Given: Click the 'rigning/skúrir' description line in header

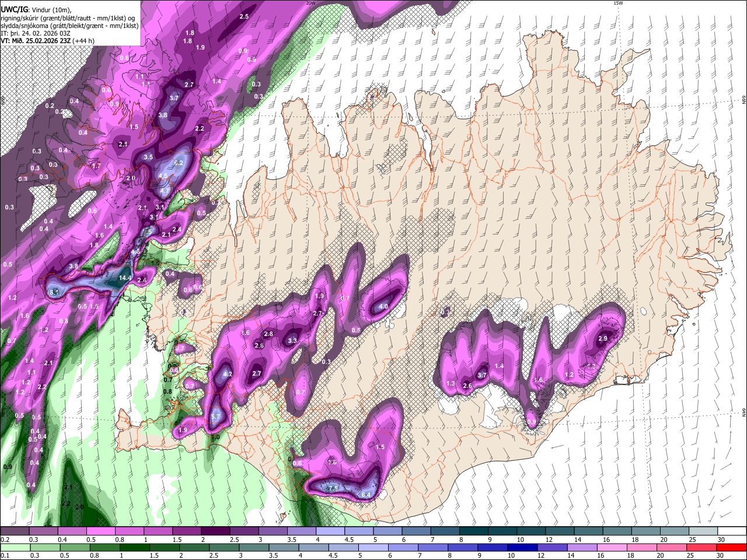Looking at the screenshot, I should (x=68, y=18).
